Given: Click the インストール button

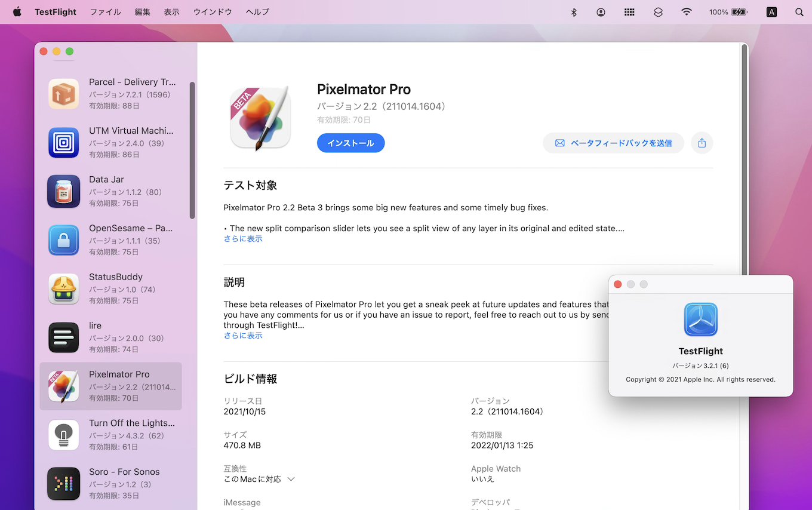Looking at the screenshot, I should coord(350,143).
